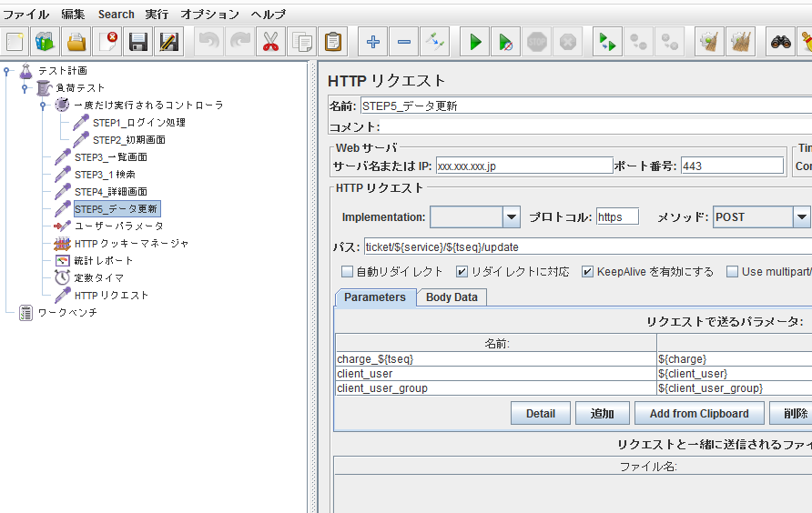The image size is (812, 513).
Task: Open the オプション menu
Action: (209, 15)
